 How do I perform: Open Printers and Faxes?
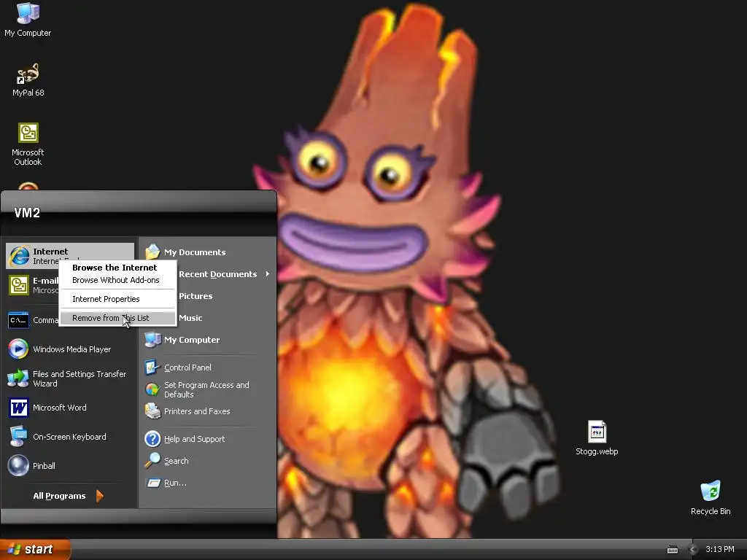[x=207, y=411]
